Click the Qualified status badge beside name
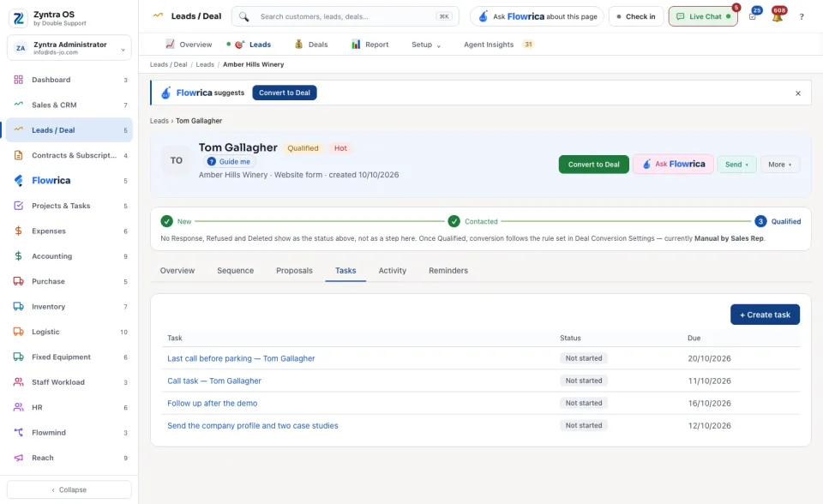The height and width of the screenshot is (504, 823). pyautogui.click(x=303, y=148)
